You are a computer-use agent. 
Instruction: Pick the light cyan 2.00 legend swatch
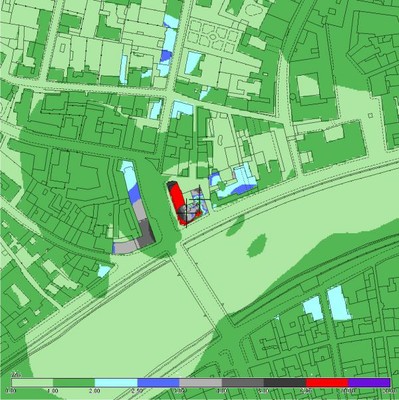(116, 382)
